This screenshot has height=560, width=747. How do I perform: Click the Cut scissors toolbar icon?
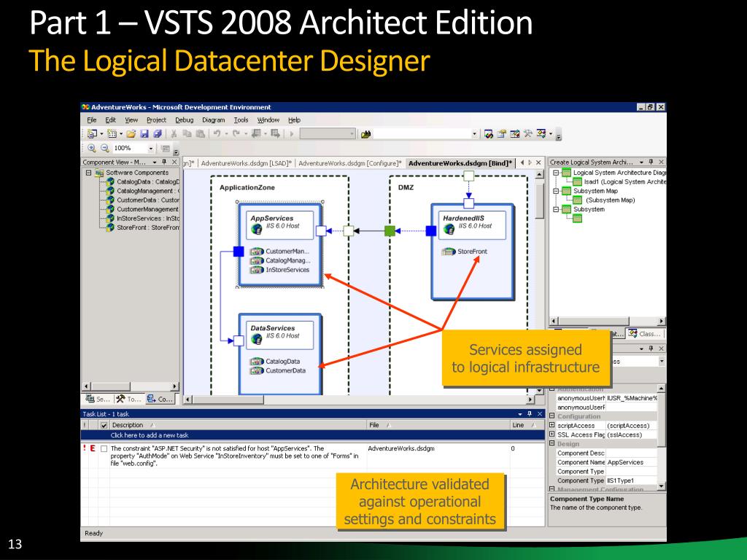pos(174,134)
